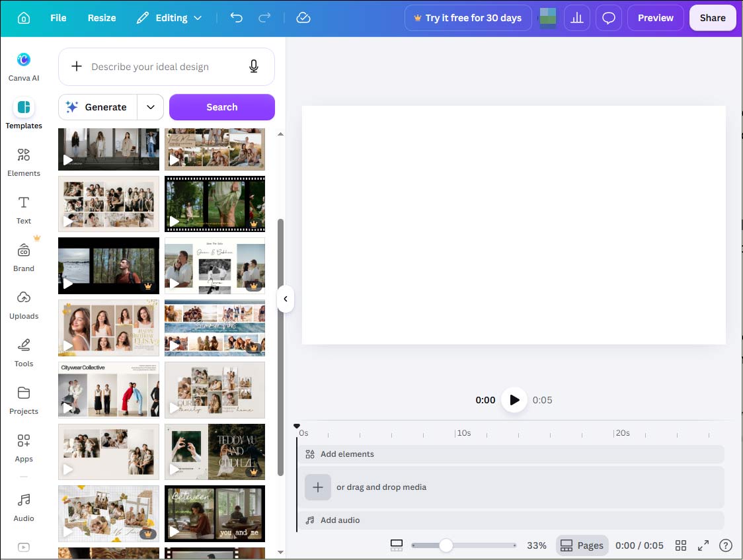Select the film strip green template

click(x=215, y=204)
